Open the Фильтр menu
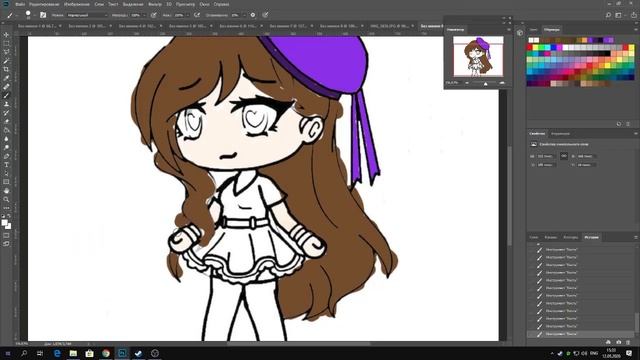The image size is (640, 360). [155, 4]
